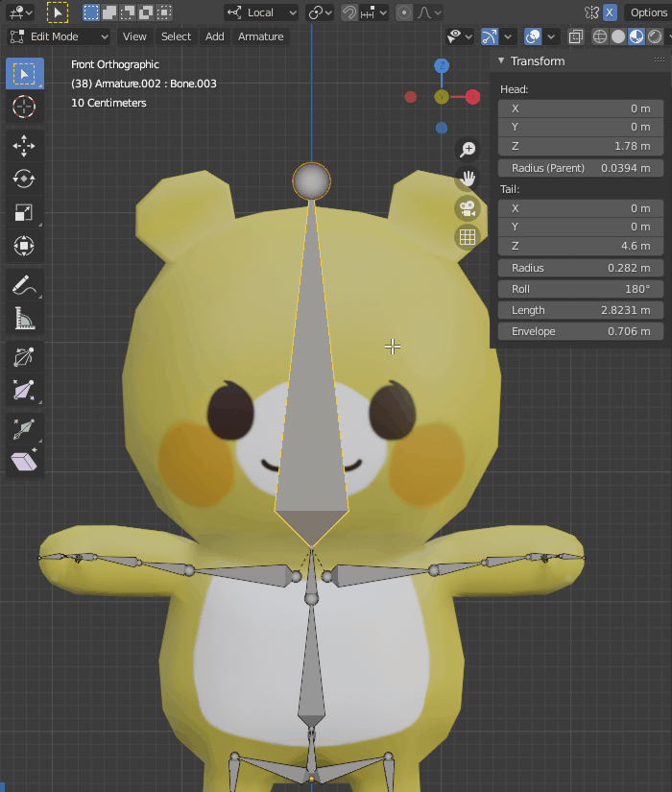Open the proportional falloff dropdown
The width and height of the screenshot is (672, 792).
pyautogui.click(x=429, y=12)
